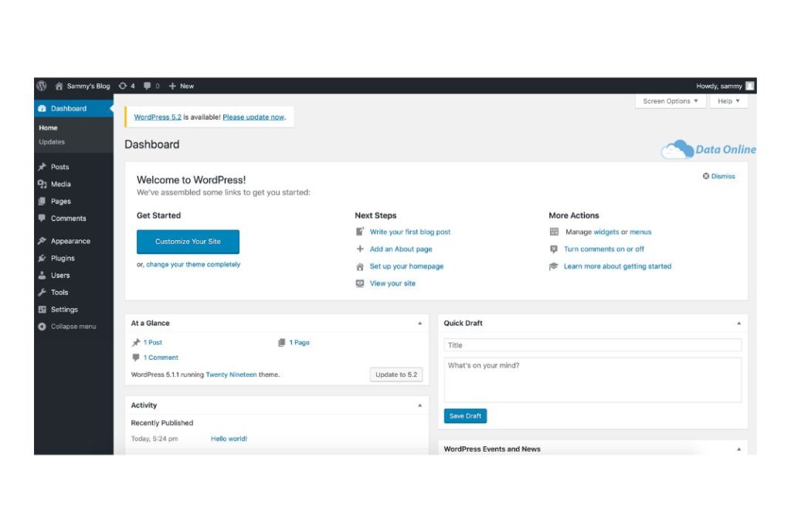Click the Media icon in sidebar
791x532 pixels.
[x=42, y=184]
